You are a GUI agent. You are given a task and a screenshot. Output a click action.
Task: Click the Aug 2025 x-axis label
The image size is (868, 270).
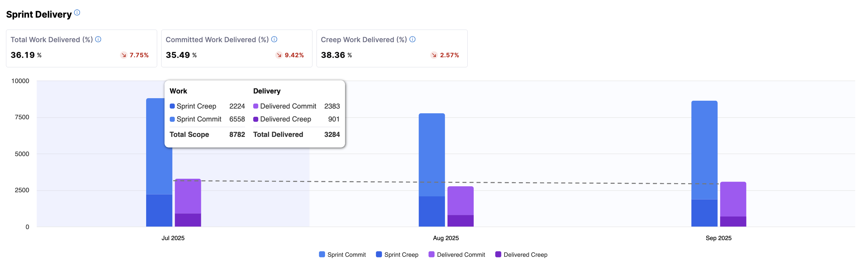click(446, 238)
